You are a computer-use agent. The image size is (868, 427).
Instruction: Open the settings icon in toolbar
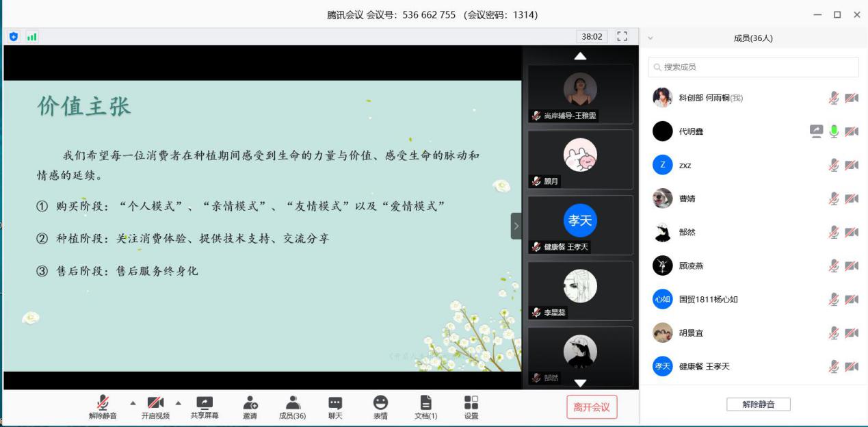pos(471,404)
